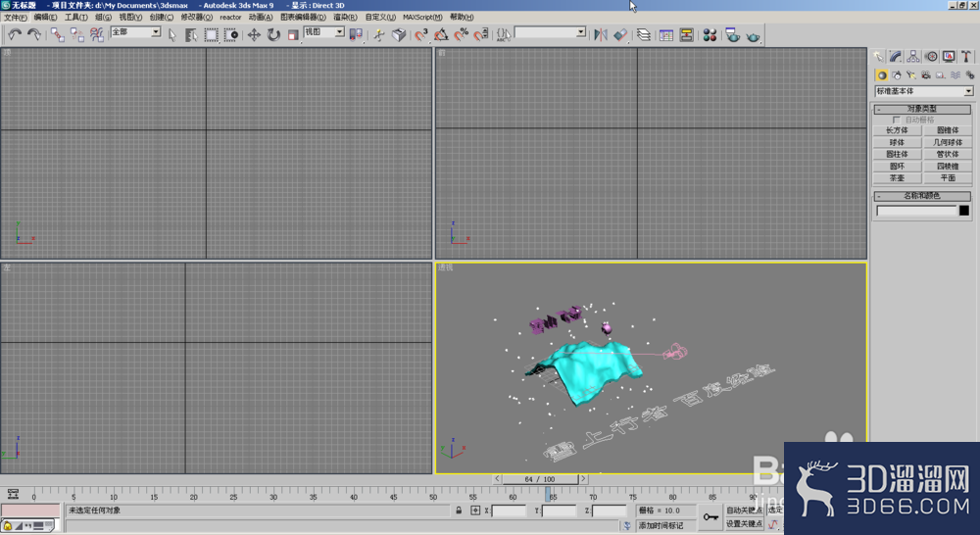This screenshot has width=980, height=535.
Task: Open the Material Editor spheres icon
Action: coord(710,35)
